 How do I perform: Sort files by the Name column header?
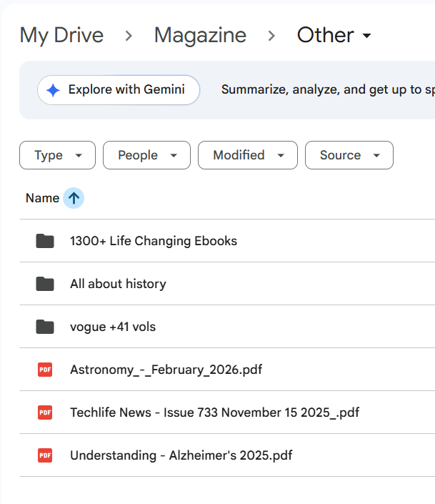pos(42,198)
